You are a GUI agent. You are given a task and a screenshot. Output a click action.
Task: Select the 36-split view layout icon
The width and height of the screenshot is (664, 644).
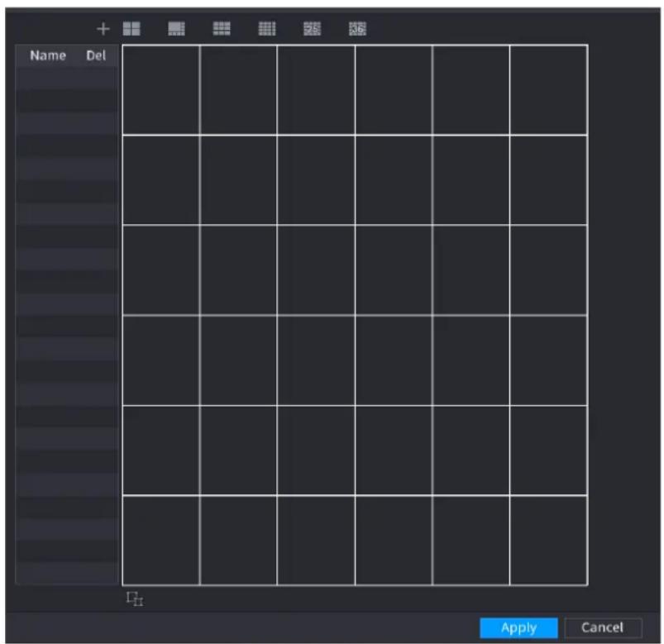pos(357,29)
